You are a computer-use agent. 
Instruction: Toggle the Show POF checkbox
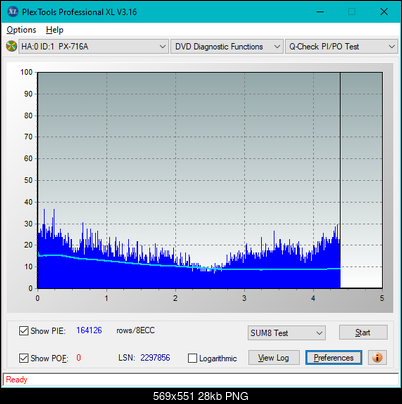tap(24, 358)
